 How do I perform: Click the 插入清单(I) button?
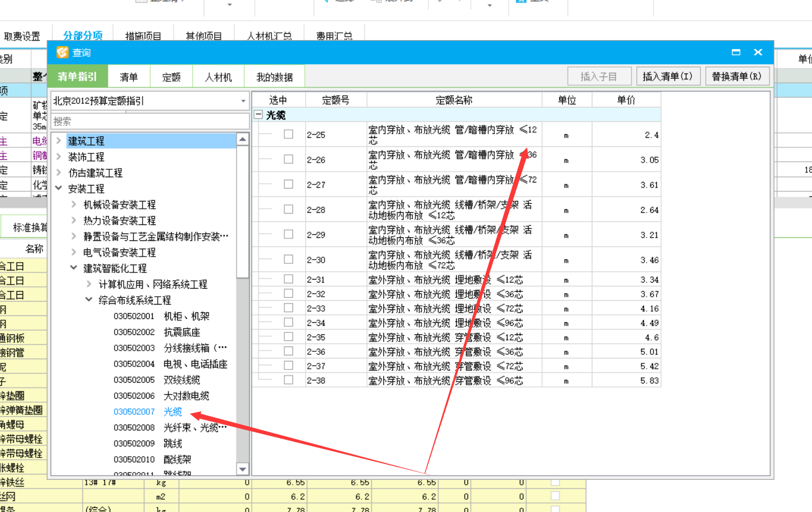(668, 76)
